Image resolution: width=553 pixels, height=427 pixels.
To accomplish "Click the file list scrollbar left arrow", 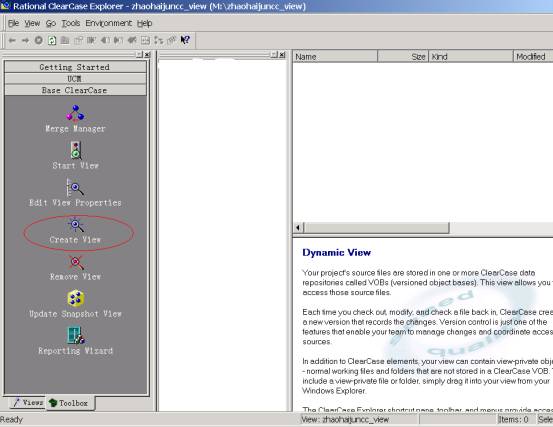I will point(298,227).
